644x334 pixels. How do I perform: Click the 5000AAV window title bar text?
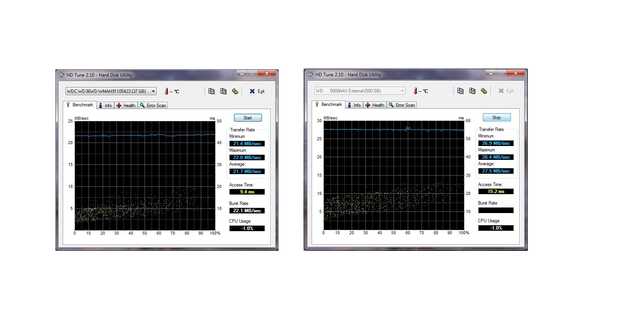348,75
